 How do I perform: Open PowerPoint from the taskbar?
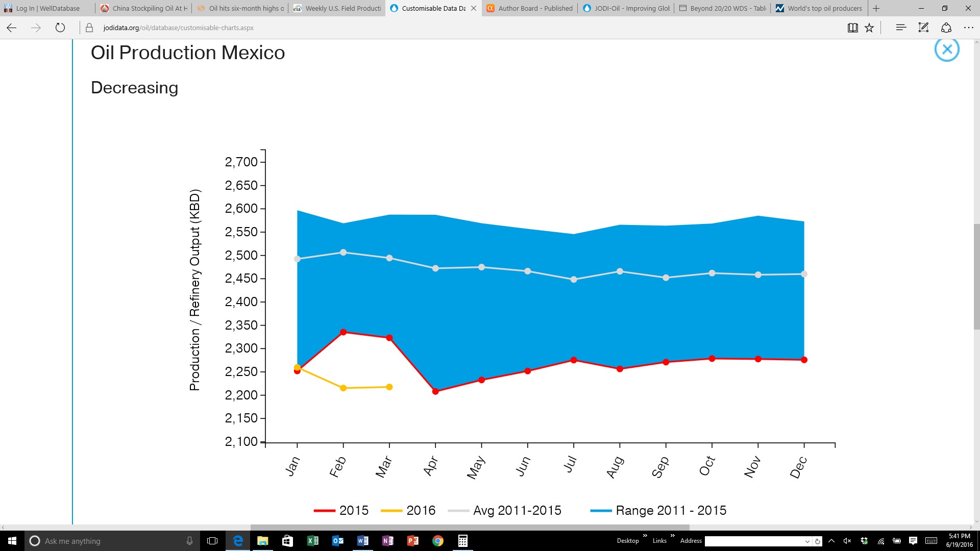pos(413,541)
